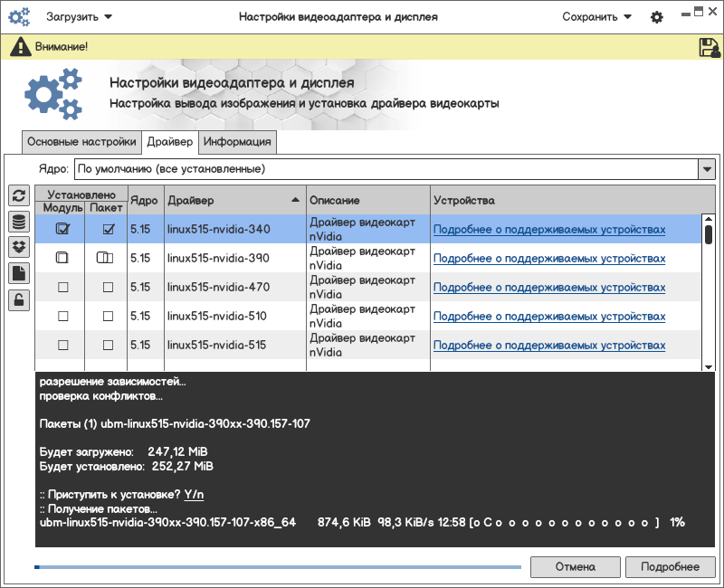Click the document file icon in sidebar
724x588 pixels.
18,273
